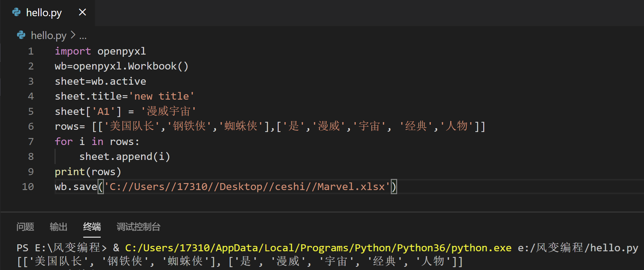Image resolution: width=644 pixels, height=270 pixels.
Task: Click '经典' in the rows code line
Action: click(416, 126)
